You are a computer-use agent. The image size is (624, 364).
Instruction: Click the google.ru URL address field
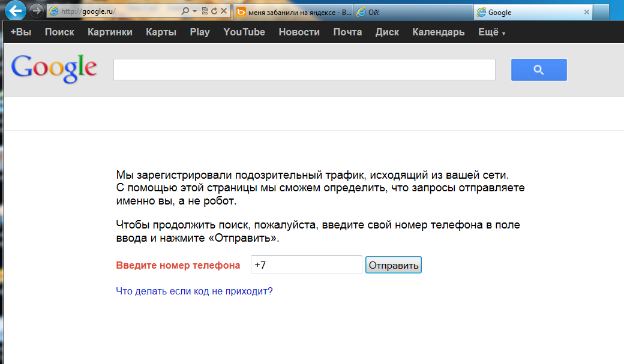tap(114, 11)
